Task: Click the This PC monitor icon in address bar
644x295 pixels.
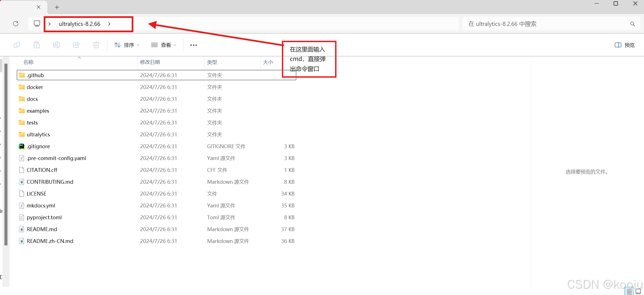Action: (37, 24)
